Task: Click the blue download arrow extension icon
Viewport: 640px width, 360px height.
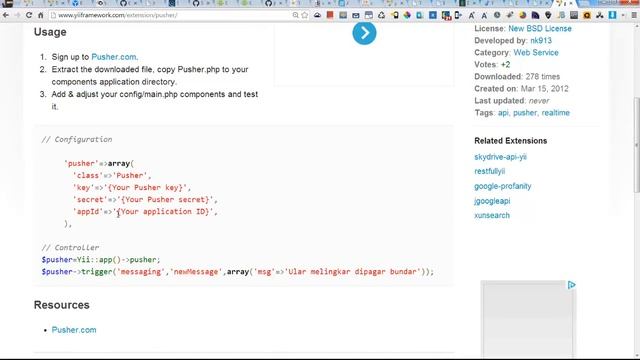Action: click(x=612, y=16)
